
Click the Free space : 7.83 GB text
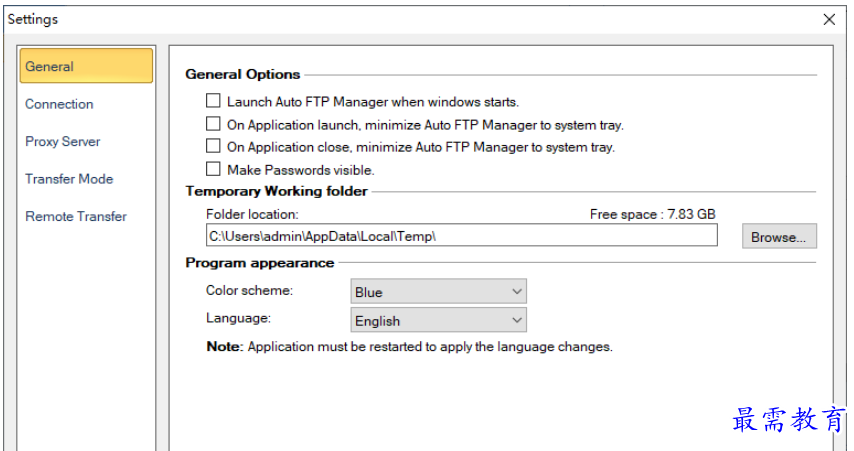(x=652, y=215)
